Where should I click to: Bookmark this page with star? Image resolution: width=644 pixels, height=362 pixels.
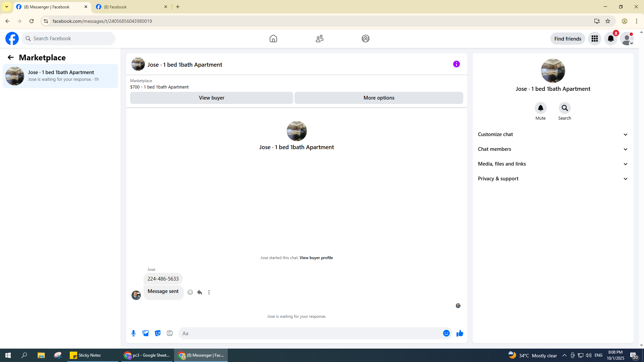(608, 21)
